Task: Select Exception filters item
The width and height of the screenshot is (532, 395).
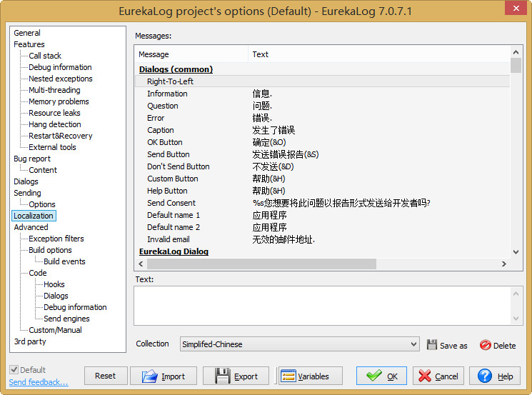Action: pos(56,239)
